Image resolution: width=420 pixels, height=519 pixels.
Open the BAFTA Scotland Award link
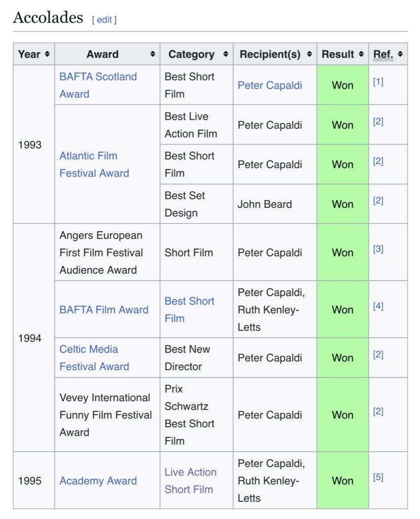(x=98, y=85)
